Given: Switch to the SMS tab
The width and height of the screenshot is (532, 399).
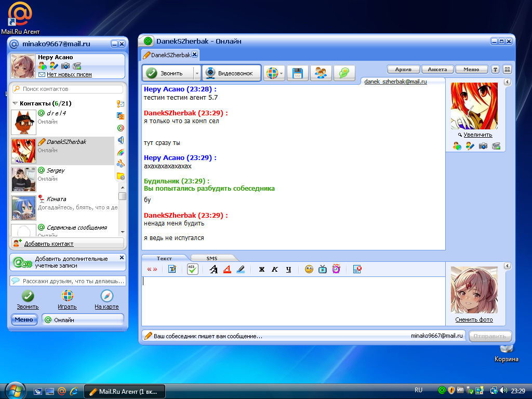Looking at the screenshot, I should coord(212,258).
